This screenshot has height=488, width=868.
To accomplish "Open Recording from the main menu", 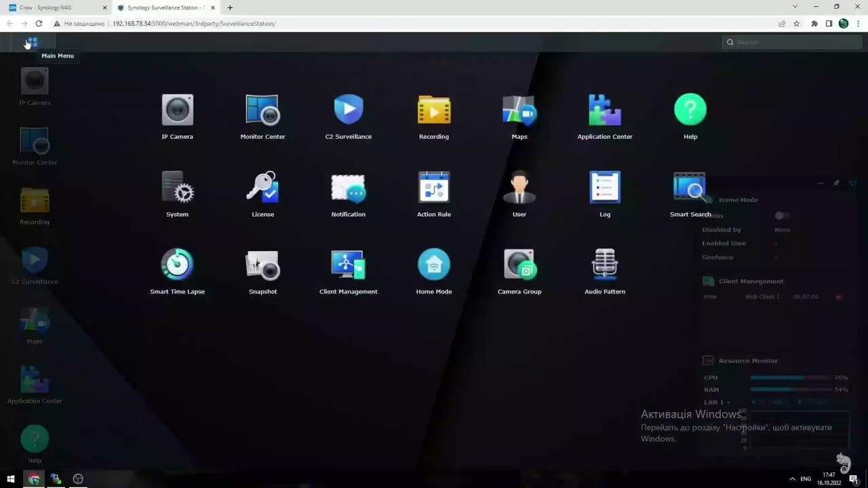I will click(434, 117).
